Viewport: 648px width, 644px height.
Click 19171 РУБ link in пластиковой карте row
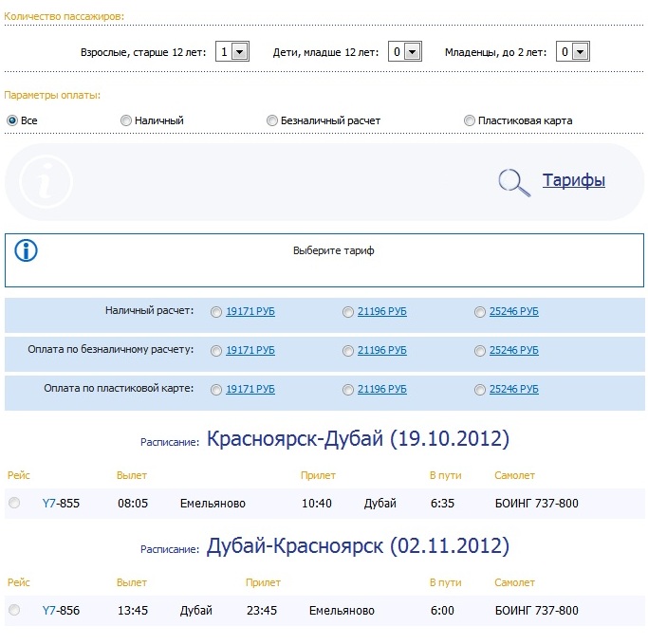(250, 389)
